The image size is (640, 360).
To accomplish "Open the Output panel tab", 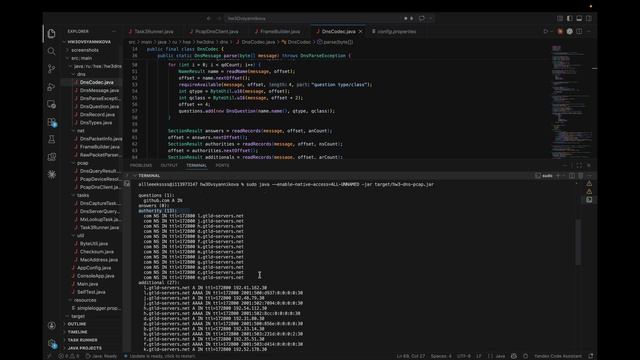I will [x=169, y=165].
